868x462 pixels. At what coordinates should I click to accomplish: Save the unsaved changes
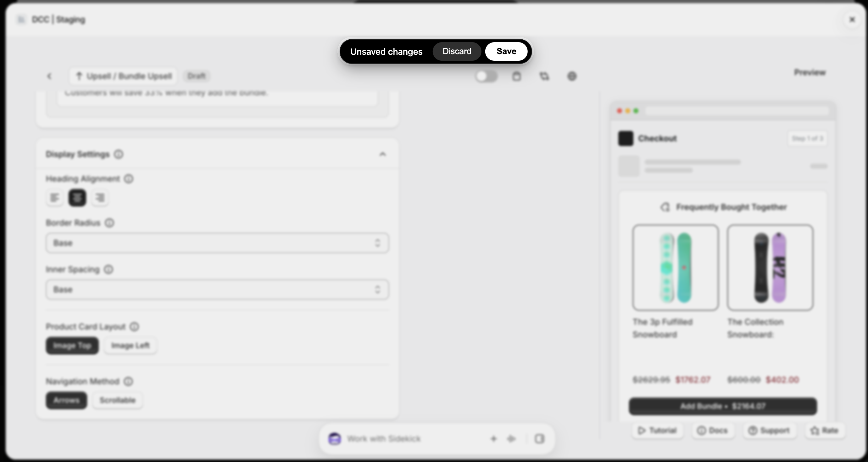[x=506, y=51]
